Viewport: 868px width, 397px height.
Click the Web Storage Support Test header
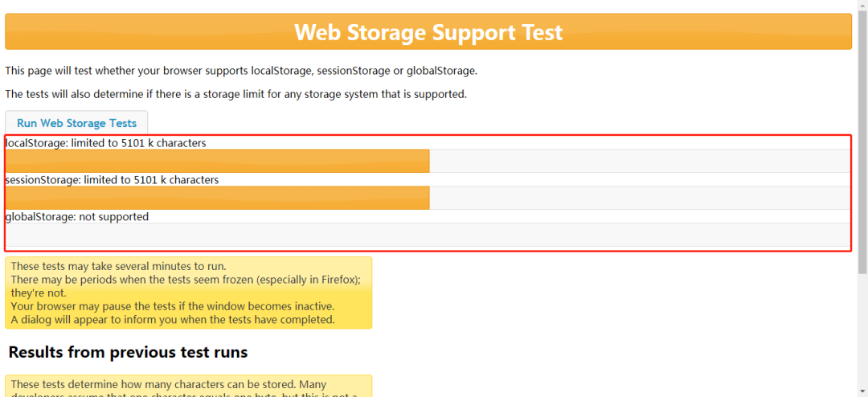(428, 32)
